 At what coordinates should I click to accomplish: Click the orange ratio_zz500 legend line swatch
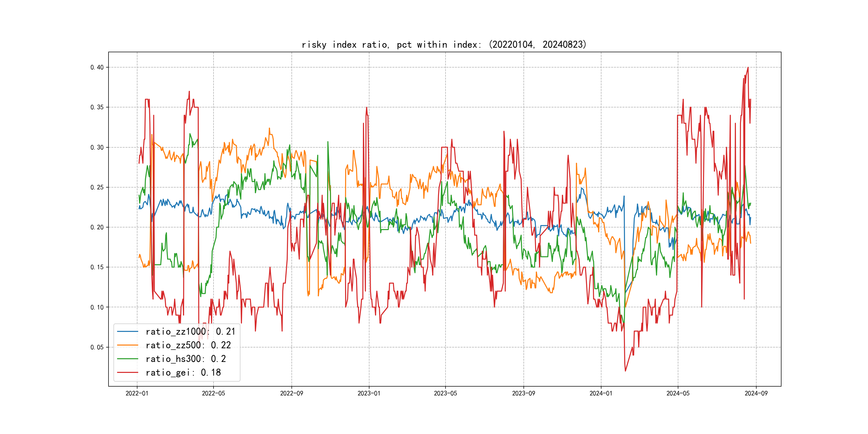point(127,345)
